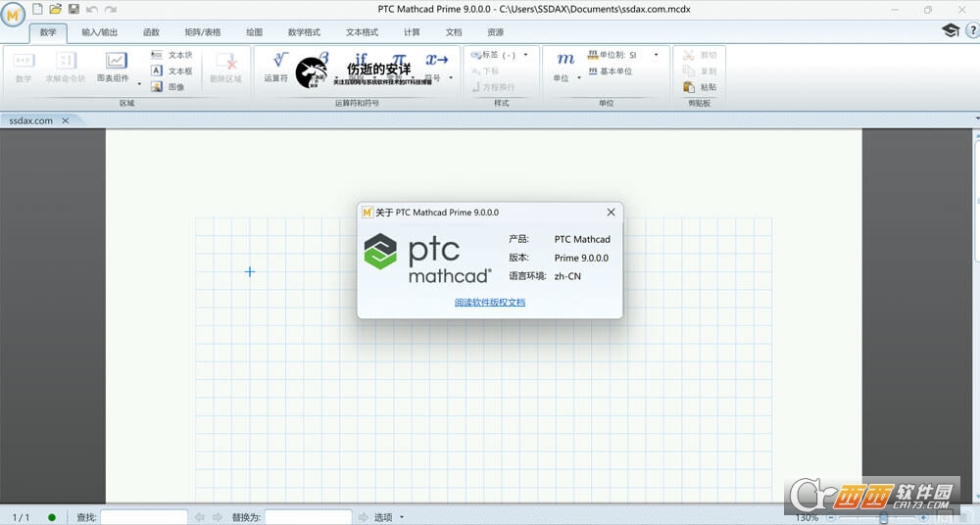Click the zoom in plus button

[x=923, y=517]
